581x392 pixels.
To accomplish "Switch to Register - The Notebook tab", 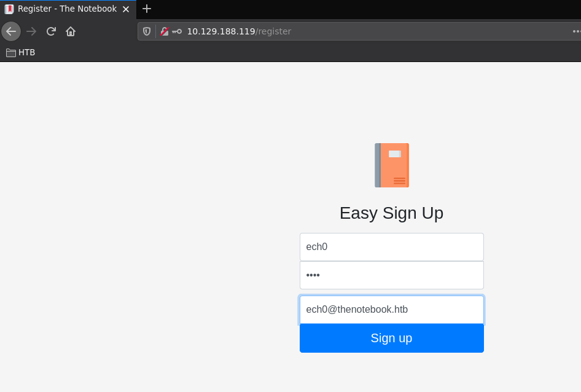I will 67,9.
